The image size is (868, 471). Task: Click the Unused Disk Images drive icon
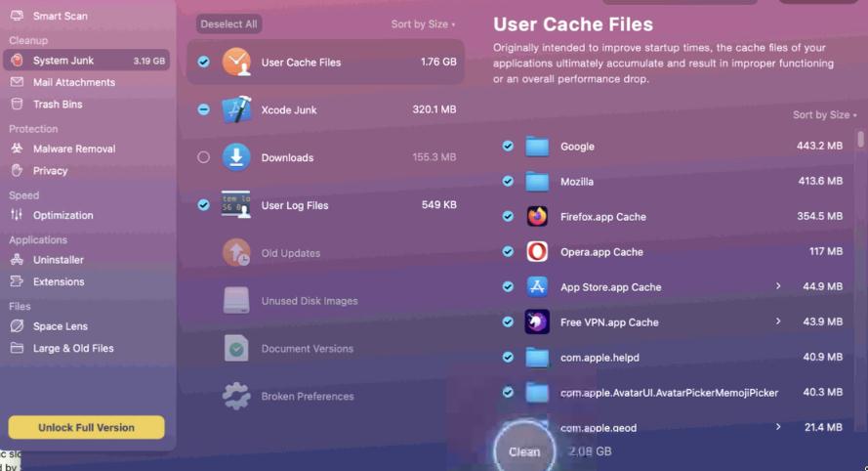pos(236,300)
